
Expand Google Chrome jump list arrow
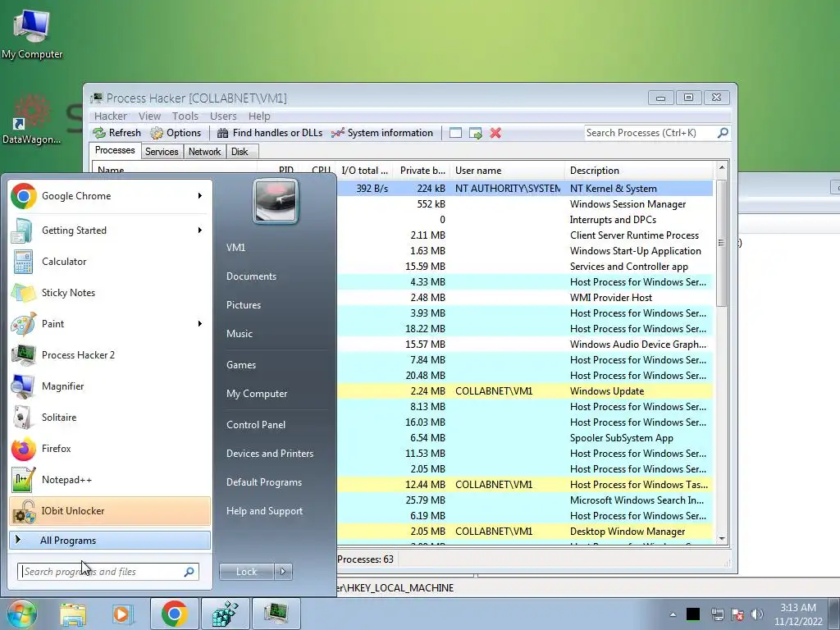(200, 196)
